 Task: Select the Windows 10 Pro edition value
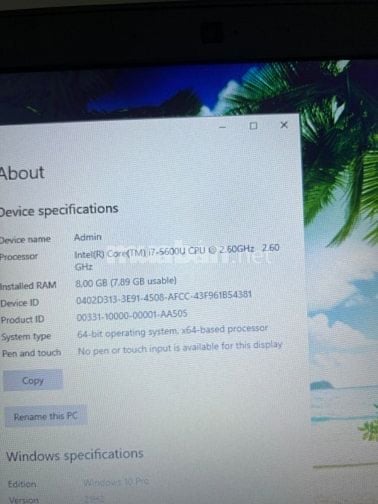point(116,482)
